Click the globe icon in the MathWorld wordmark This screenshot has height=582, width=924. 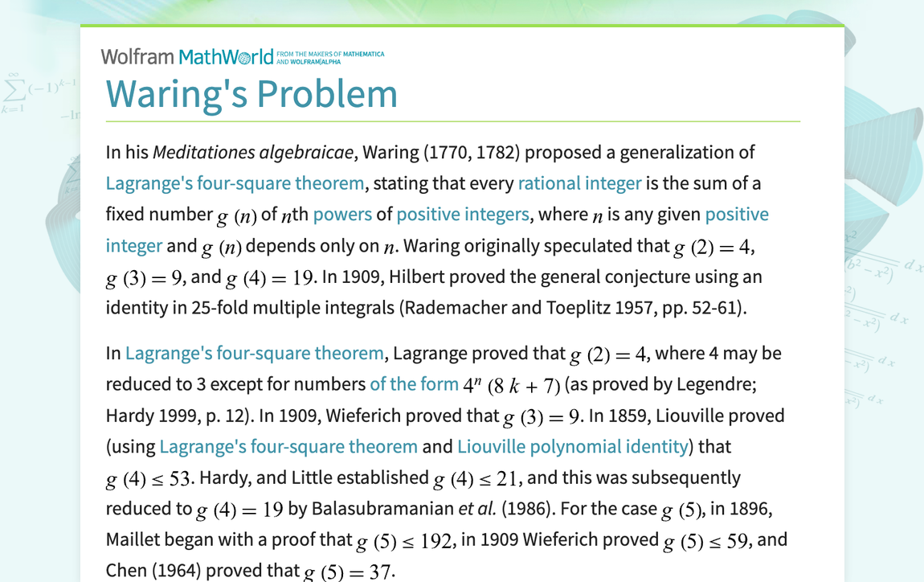pos(244,58)
